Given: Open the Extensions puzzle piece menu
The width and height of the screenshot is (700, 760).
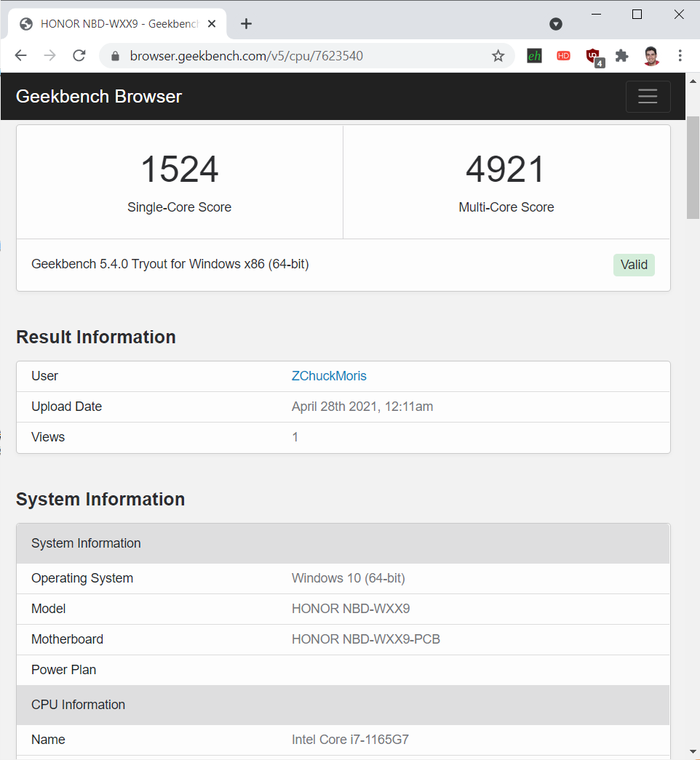Looking at the screenshot, I should point(621,56).
